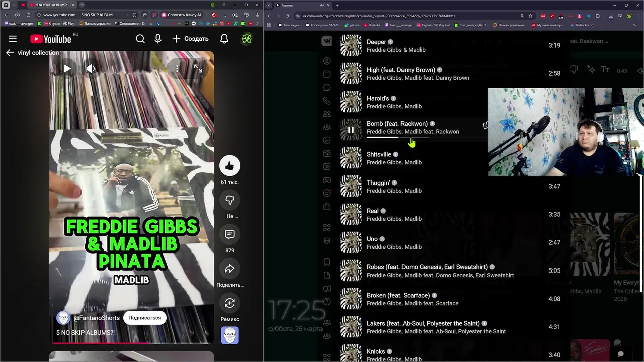This screenshot has width=644, height=362.
Task: Go back from vinyl collection page
Action: (10, 53)
